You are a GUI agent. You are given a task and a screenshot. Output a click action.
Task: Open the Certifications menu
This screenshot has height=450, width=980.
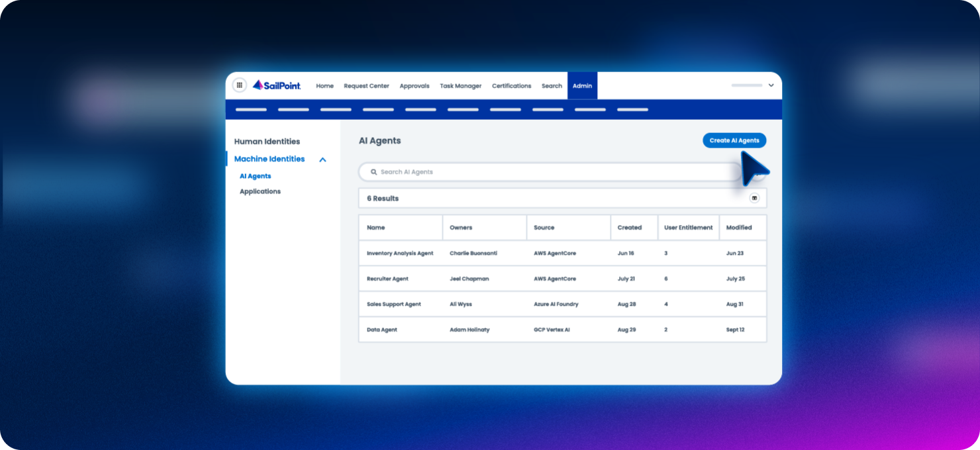pos(511,86)
